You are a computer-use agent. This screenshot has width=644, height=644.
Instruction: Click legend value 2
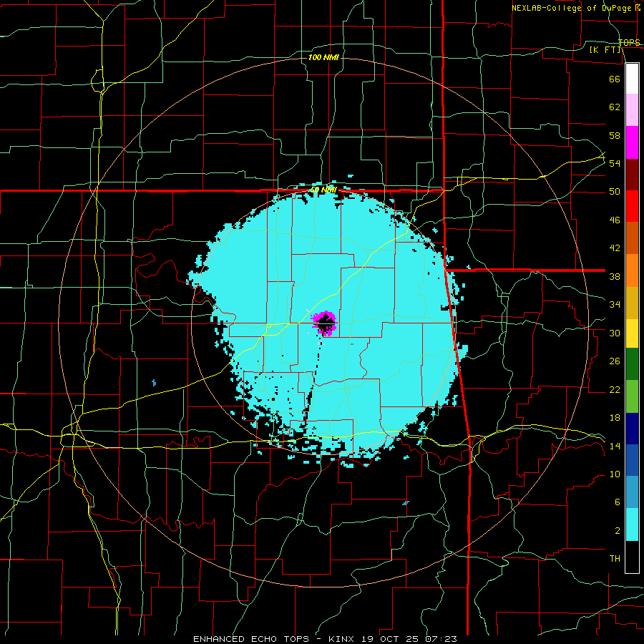617,531
